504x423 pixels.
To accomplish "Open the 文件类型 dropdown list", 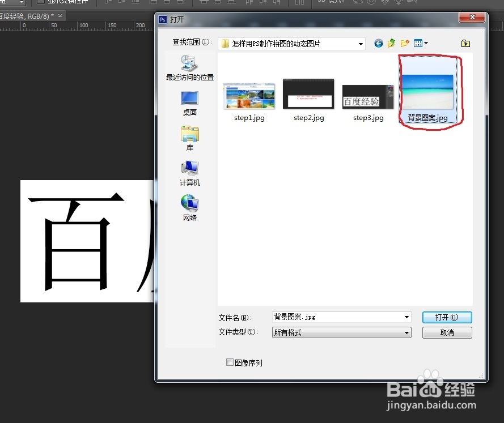I will pos(407,332).
